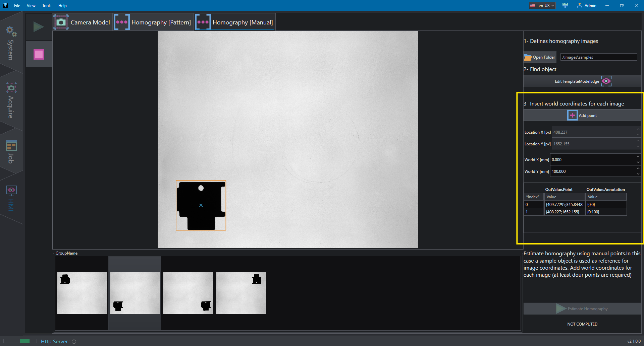644x346 pixels.
Task: Open the Tools menu
Action: [x=47, y=5]
